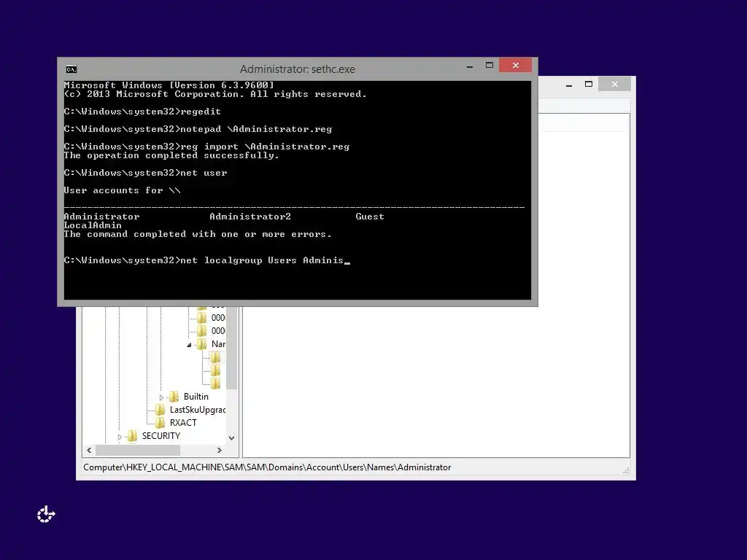Expand the Builtin key in Registry Editor
Image resolution: width=747 pixels, height=560 pixels.
click(x=161, y=397)
